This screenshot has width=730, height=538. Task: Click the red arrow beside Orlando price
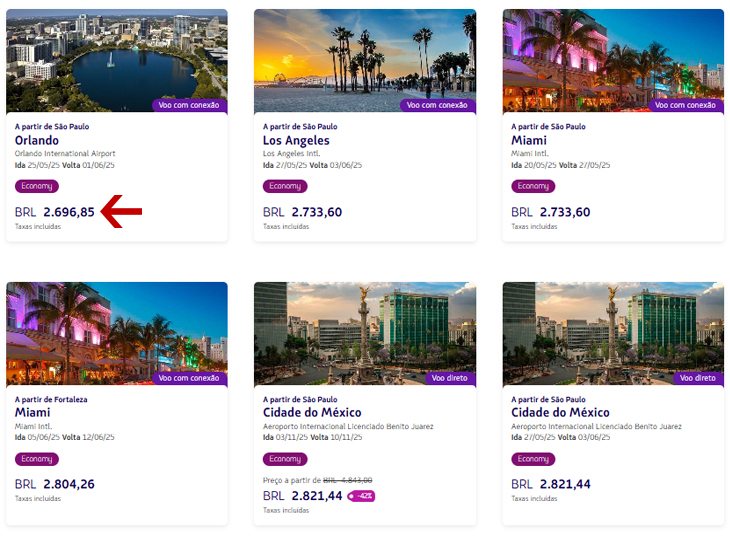122,211
